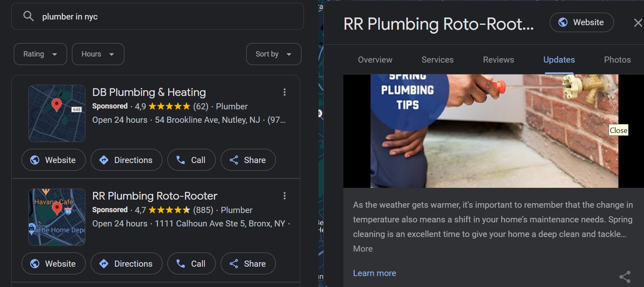Switch to the Reviews tab
644x287 pixels.
tap(499, 60)
